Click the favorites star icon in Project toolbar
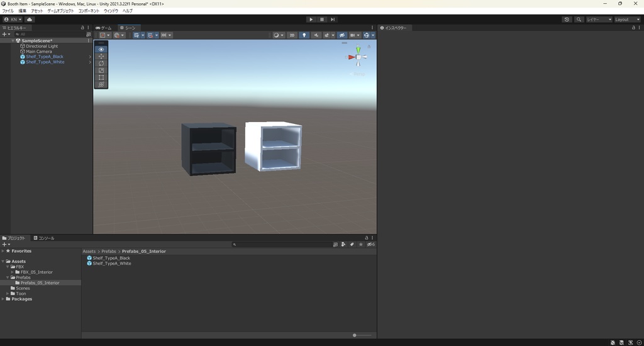This screenshot has height=346, width=644. (x=360, y=245)
